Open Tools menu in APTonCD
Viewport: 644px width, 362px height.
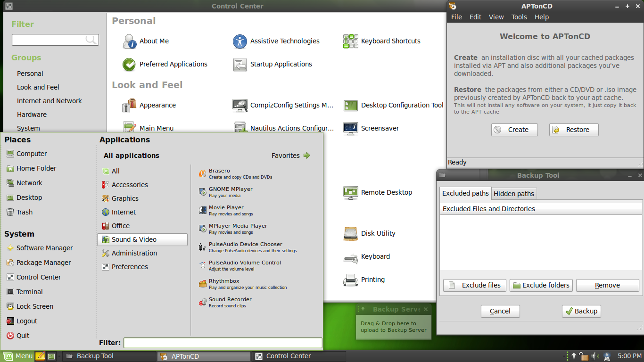click(x=519, y=17)
